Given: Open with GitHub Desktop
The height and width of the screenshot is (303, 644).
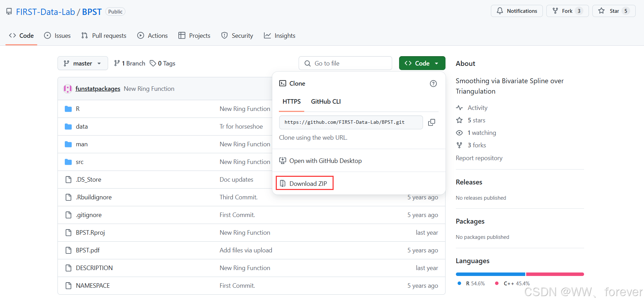Looking at the screenshot, I should pyautogui.click(x=320, y=161).
